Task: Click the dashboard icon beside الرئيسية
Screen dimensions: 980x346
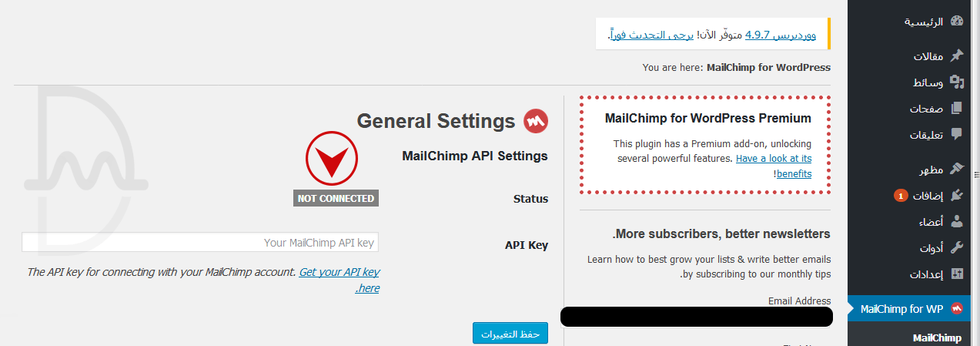Action: pos(957,22)
